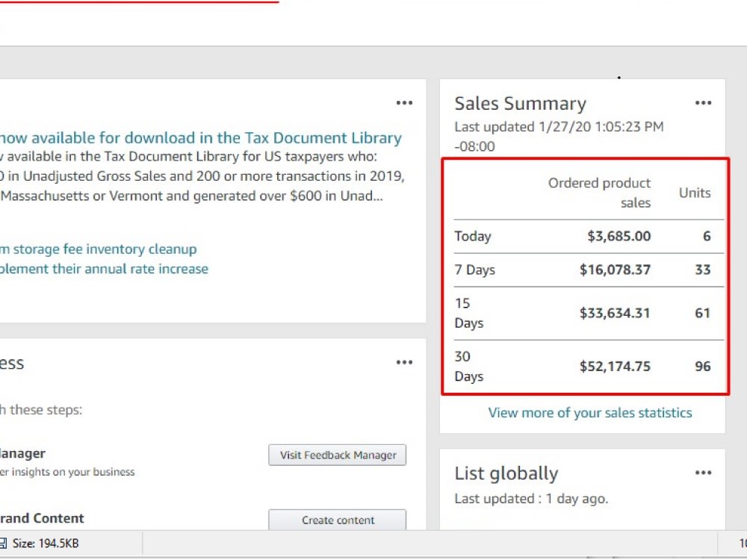
Task: Click the List globally card title
Action: pyautogui.click(x=506, y=474)
